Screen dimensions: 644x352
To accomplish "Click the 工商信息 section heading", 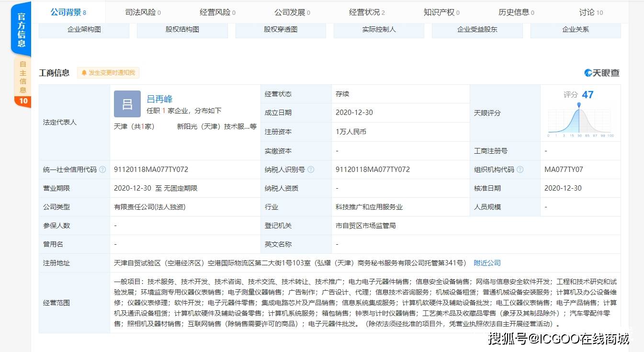I will tap(54, 73).
